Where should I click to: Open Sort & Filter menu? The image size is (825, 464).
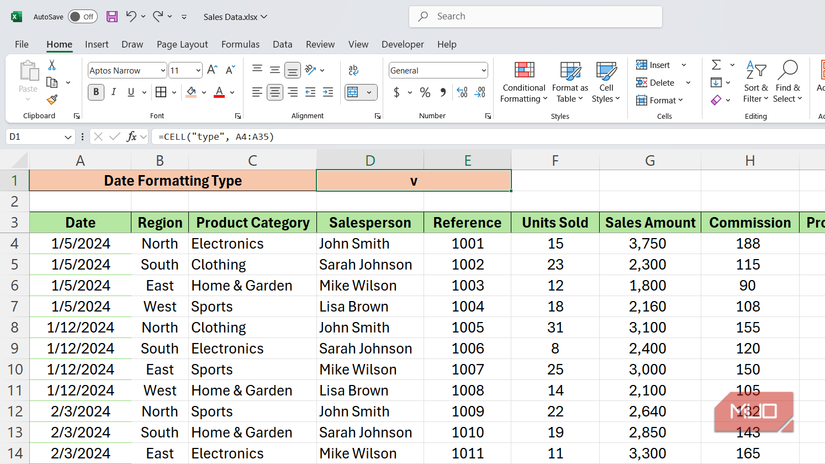(756, 82)
